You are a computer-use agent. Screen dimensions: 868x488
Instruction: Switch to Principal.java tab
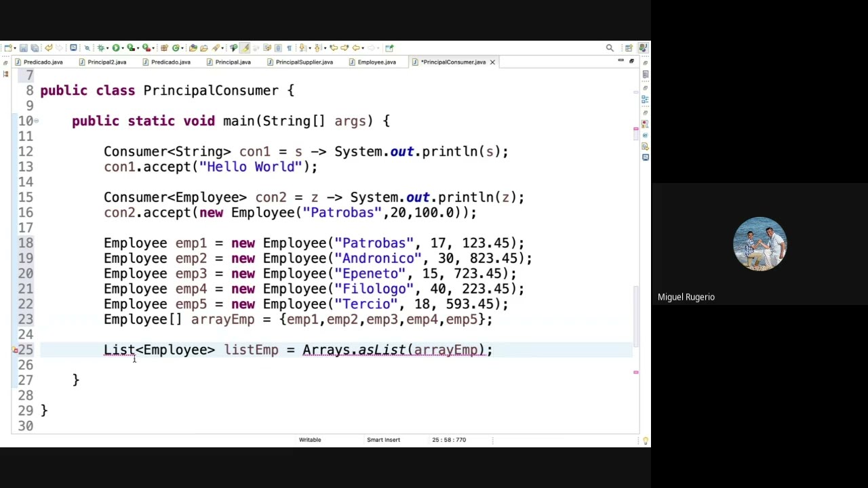(x=228, y=62)
